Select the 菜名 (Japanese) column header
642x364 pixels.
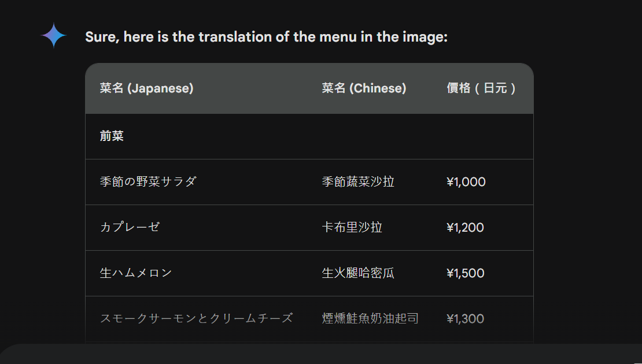(146, 88)
